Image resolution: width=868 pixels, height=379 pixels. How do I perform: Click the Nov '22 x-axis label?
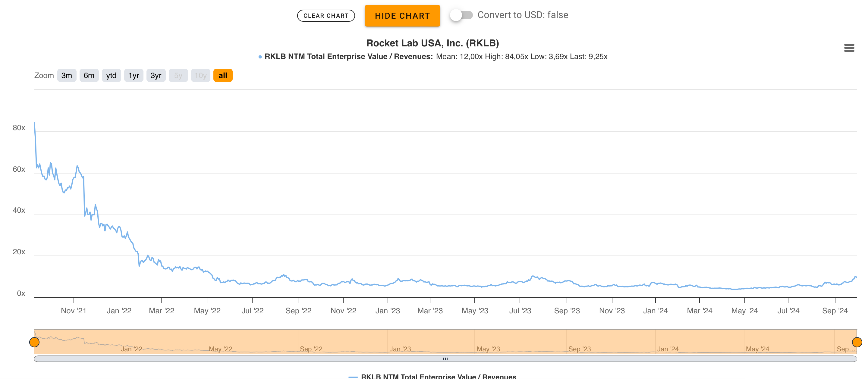pos(343,311)
